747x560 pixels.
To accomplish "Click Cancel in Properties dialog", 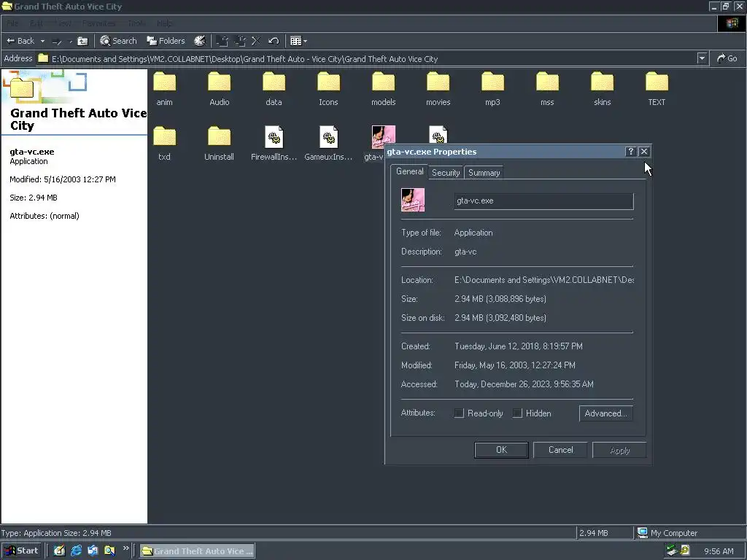I will point(560,450).
